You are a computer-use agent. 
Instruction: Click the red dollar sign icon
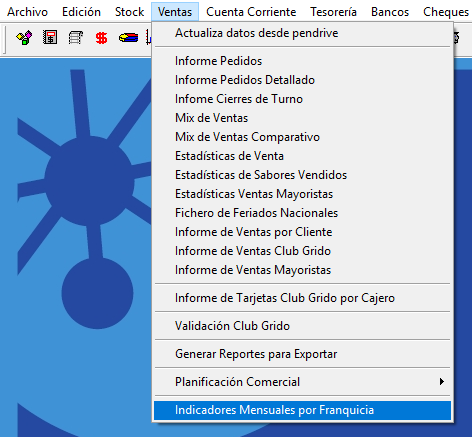[101, 38]
